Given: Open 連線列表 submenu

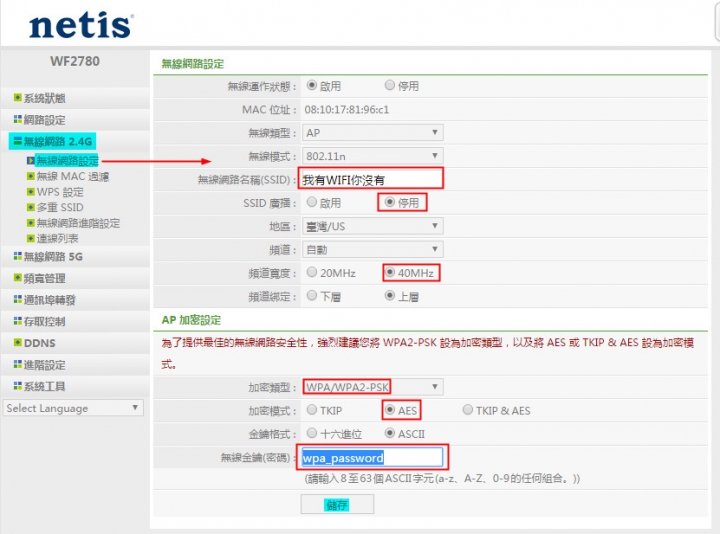Looking at the screenshot, I should coord(57,238).
